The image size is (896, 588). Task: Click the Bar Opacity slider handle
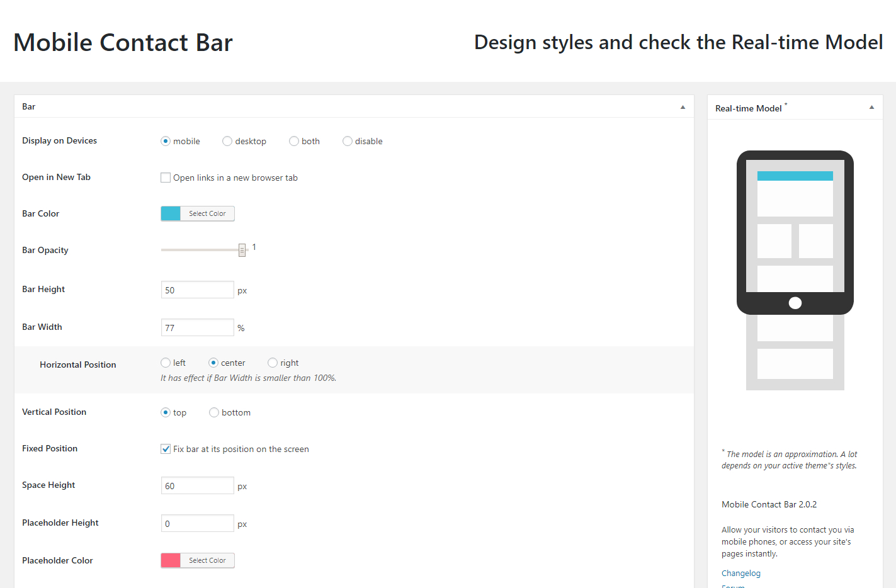(x=242, y=250)
